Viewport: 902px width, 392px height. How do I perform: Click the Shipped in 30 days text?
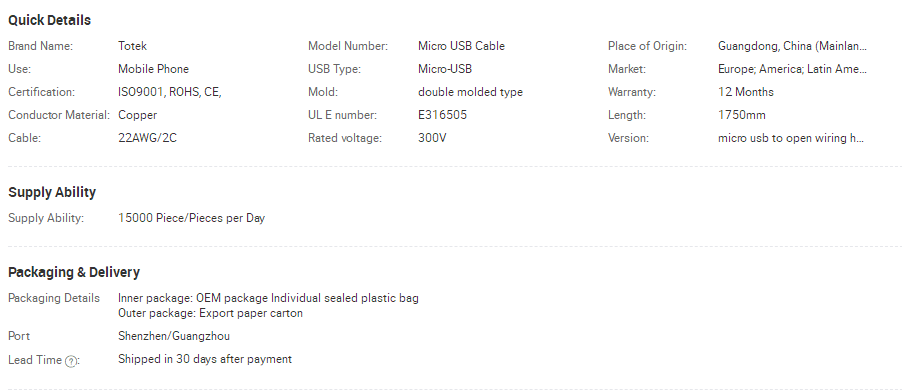(205, 359)
